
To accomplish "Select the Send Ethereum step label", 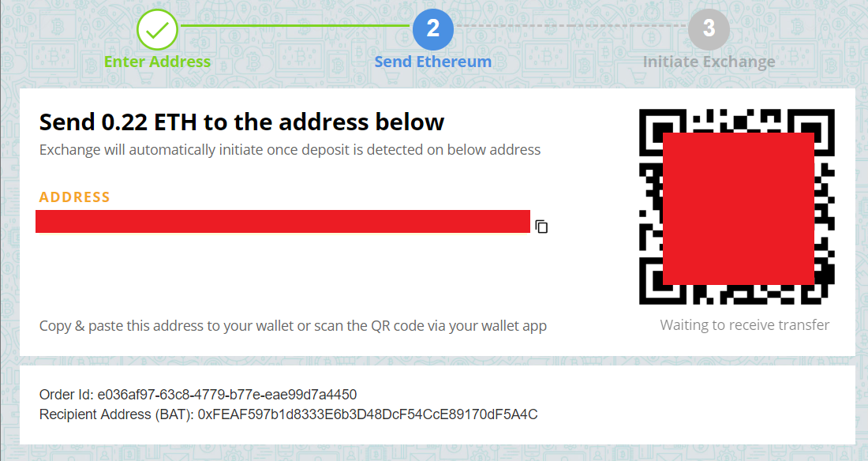I will point(433,62).
